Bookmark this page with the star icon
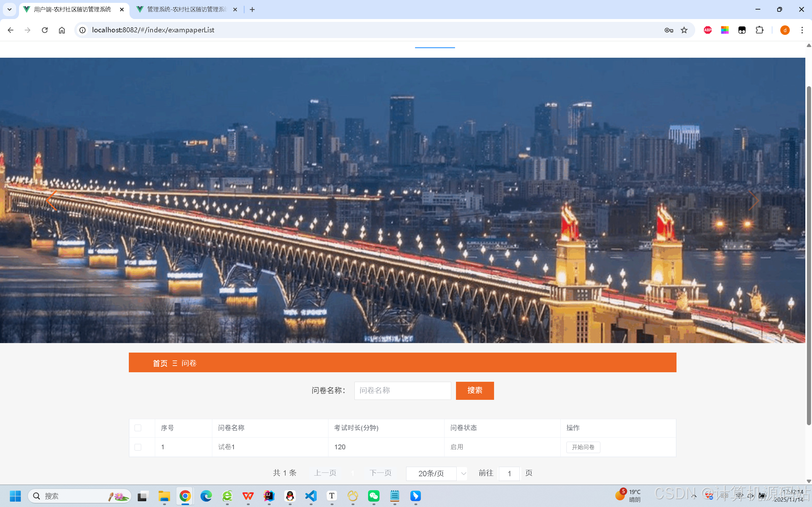The height and width of the screenshot is (507, 812). (x=684, y=30)
